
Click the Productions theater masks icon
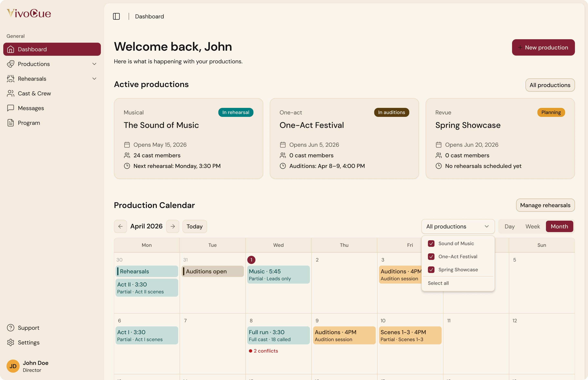(11, 64)
